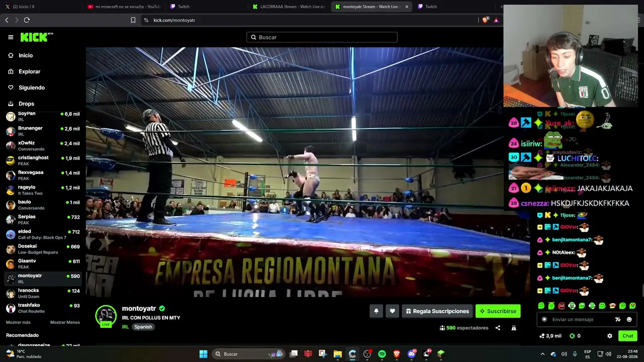
Task: Open chat settings gear
Action: [x=610, y=336]
